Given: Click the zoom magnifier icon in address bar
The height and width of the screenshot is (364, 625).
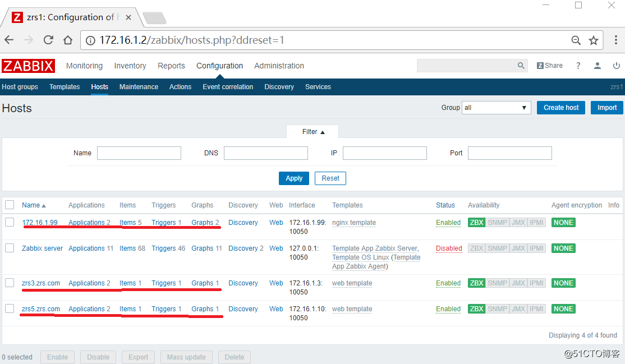Looking at the screenshot, I should [x=576, y=40].
